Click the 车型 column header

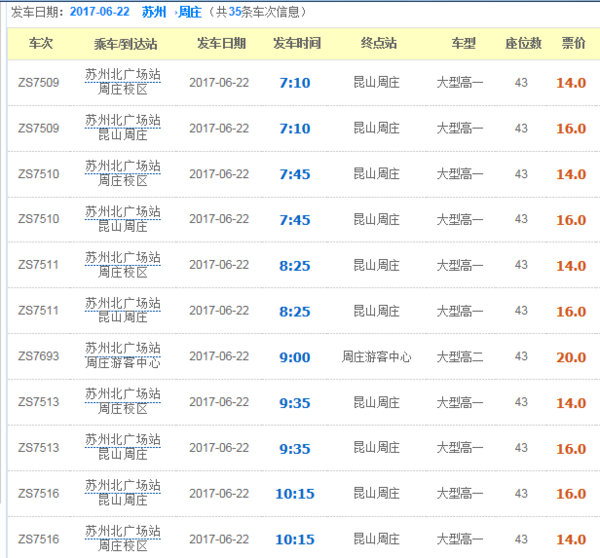(463, 43)
